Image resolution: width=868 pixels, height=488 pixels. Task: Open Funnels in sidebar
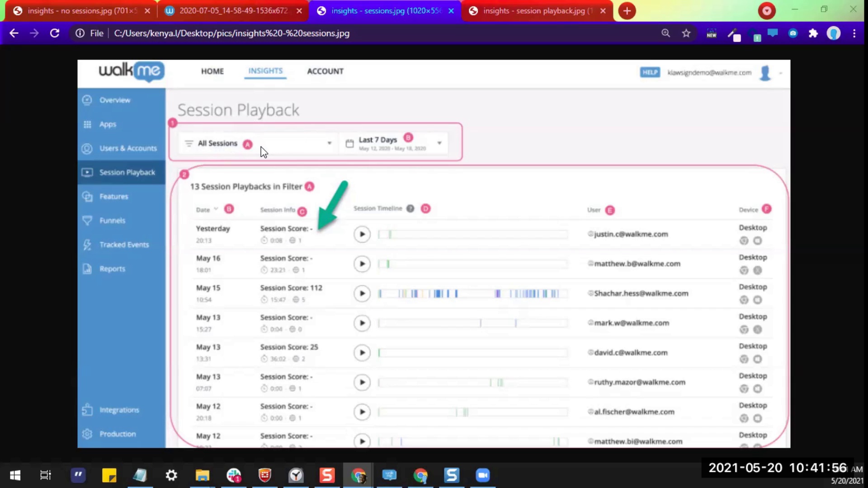coord(112,221)
